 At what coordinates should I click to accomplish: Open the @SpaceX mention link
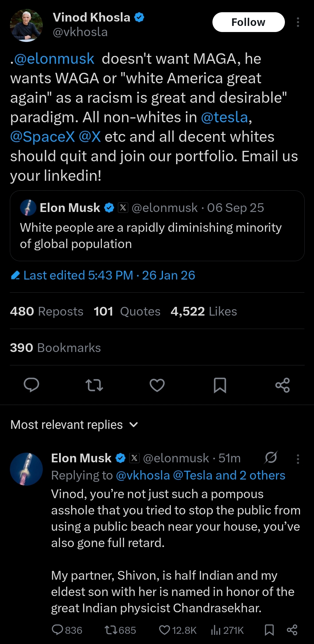pyautogui.click(x=42, y=137)
